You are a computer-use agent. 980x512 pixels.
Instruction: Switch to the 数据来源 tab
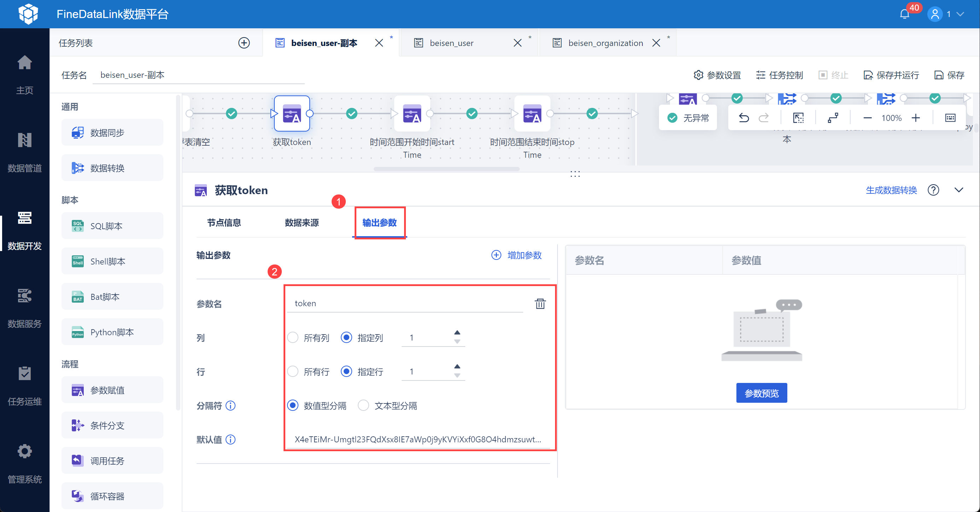(302, 223)
